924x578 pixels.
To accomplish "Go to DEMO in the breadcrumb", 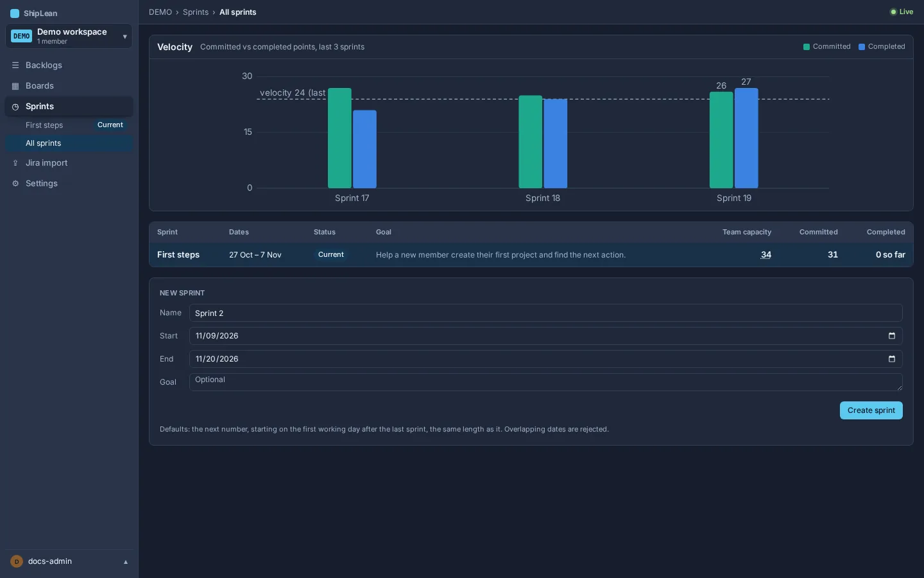I will pyautogui.click(x=160, y=12).
